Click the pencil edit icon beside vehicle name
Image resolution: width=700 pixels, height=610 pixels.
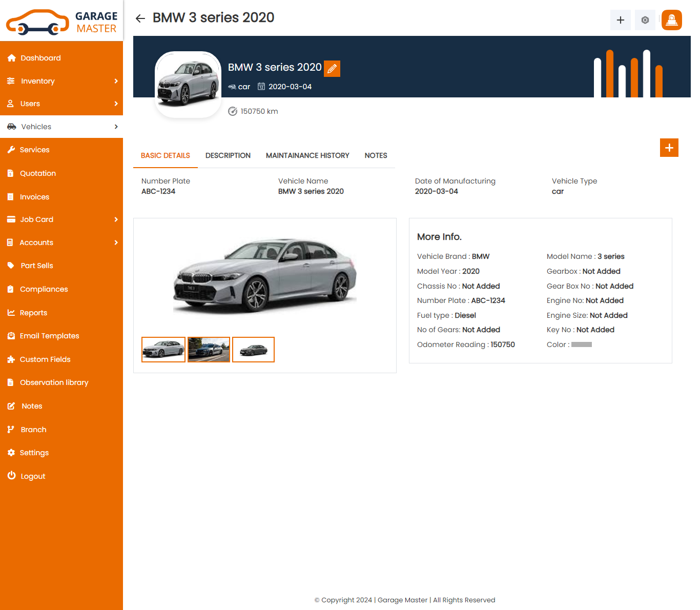[x=332, y=68]
